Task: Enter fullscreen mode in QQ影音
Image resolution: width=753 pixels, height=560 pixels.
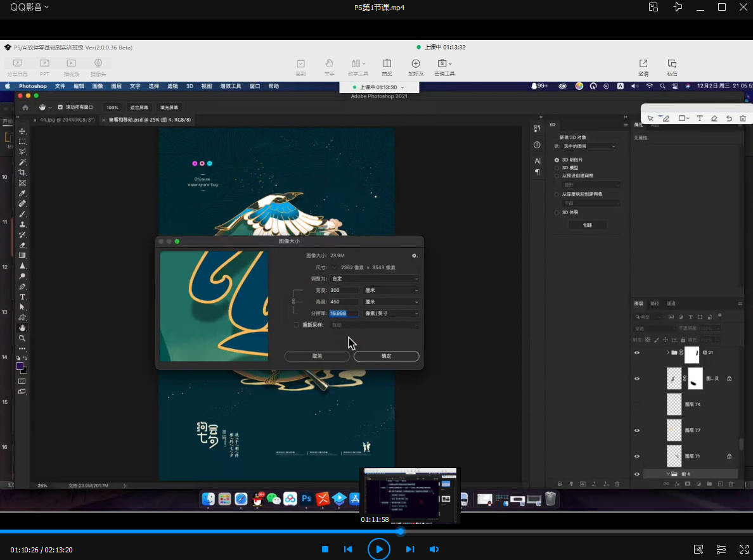Action: [744, 549]
